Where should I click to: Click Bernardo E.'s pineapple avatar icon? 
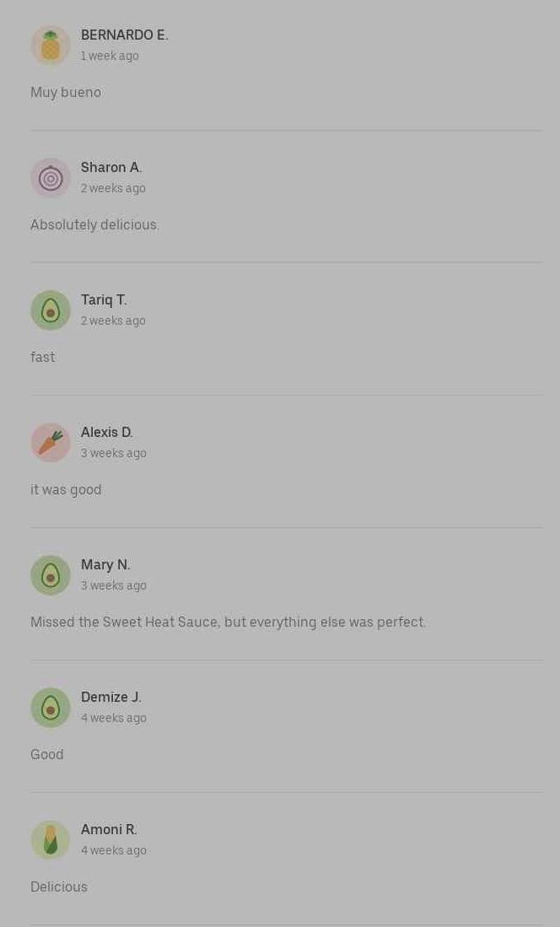51,46
